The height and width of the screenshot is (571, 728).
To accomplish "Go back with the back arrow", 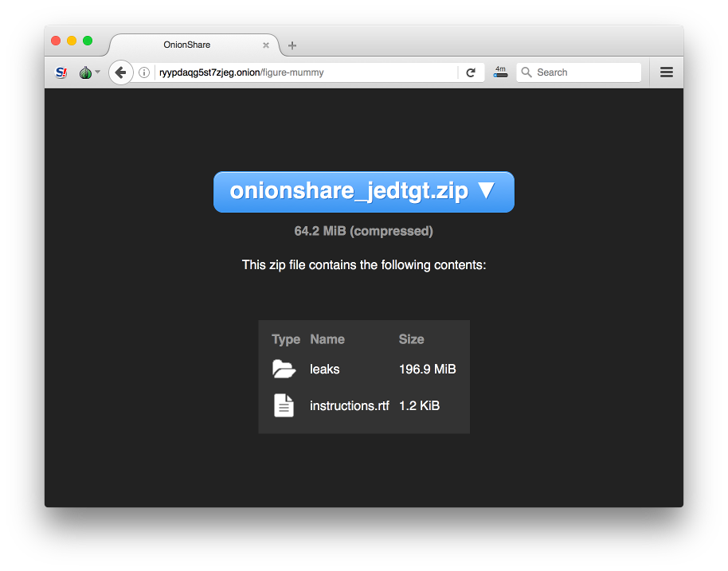I will click(x=121, y=72).
